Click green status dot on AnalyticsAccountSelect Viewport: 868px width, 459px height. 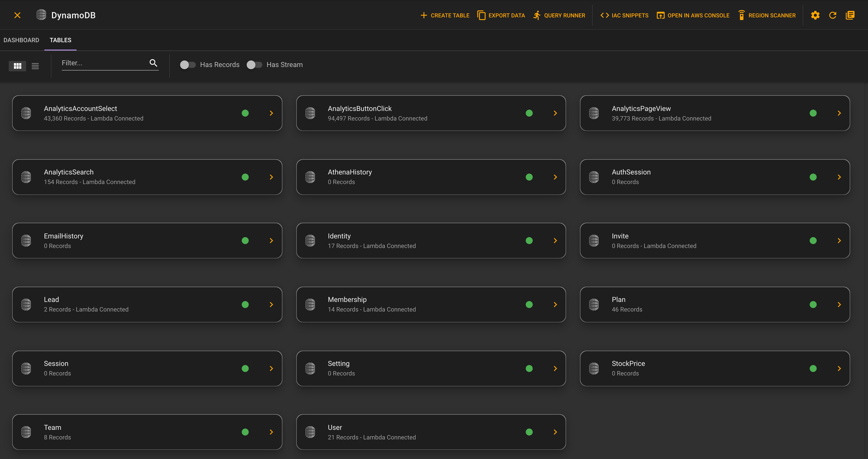click(x=245, y=113)
